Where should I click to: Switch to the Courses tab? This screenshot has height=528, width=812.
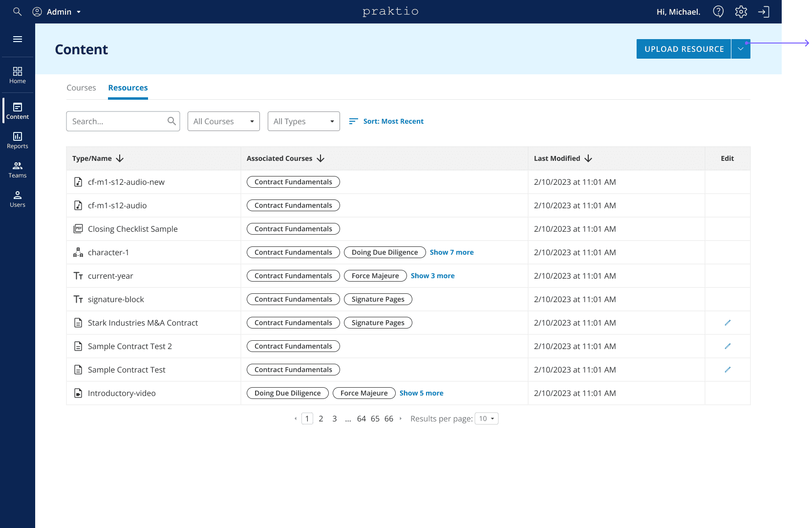[x=81, y=88]
